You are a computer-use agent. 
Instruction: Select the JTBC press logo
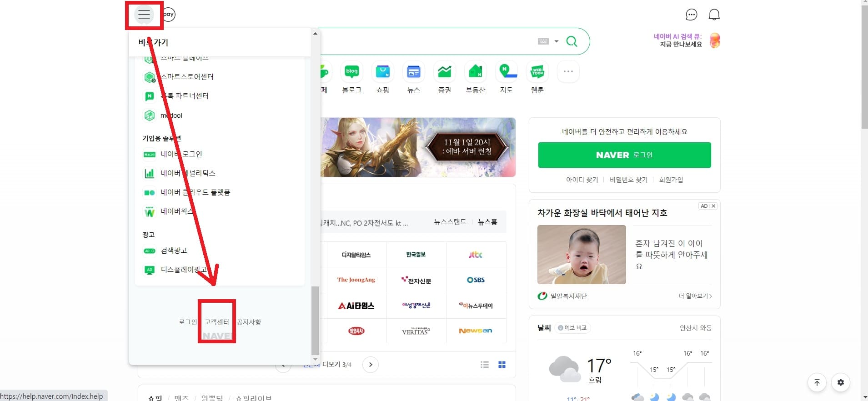[x=476, y=255]
